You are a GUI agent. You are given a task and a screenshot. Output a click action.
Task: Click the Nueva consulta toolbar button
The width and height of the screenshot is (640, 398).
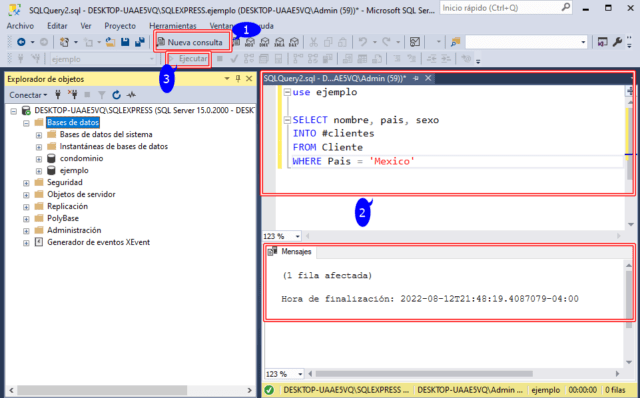coord(191,42)
